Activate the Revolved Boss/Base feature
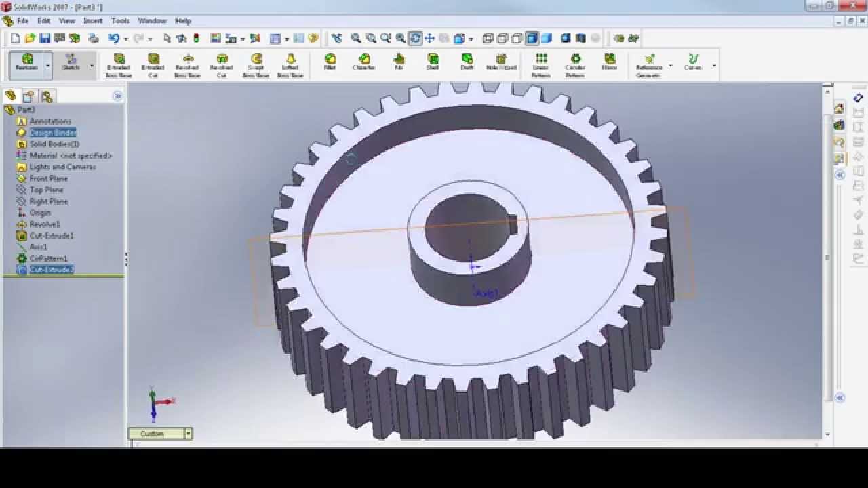This screenshot has height=488, width=868. tap(189, 64)
